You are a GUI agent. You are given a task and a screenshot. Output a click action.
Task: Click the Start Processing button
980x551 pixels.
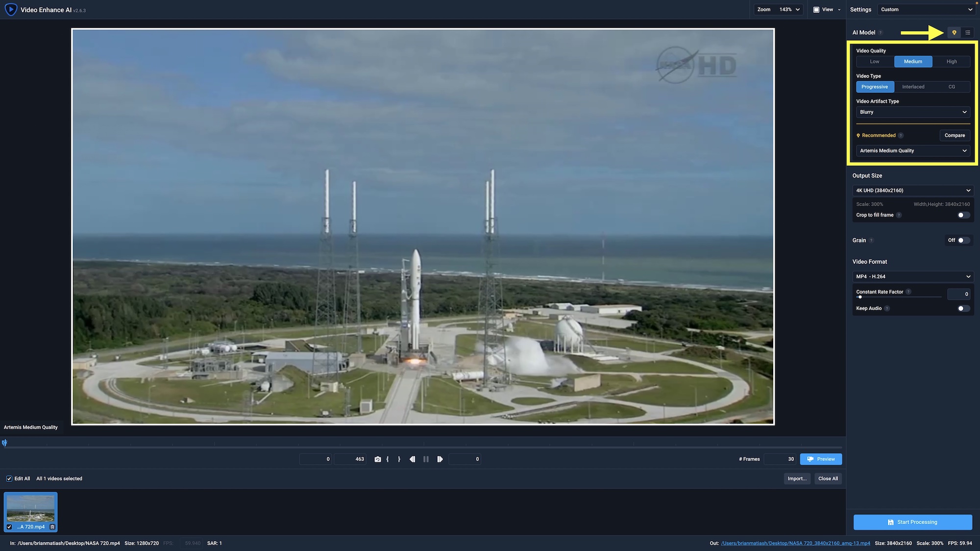[912, 522]
